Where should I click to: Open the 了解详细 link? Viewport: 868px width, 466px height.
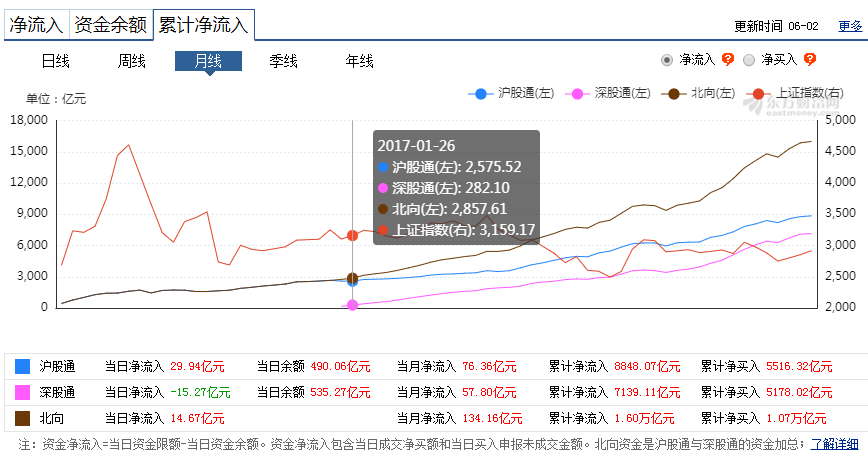click(835, 444)
